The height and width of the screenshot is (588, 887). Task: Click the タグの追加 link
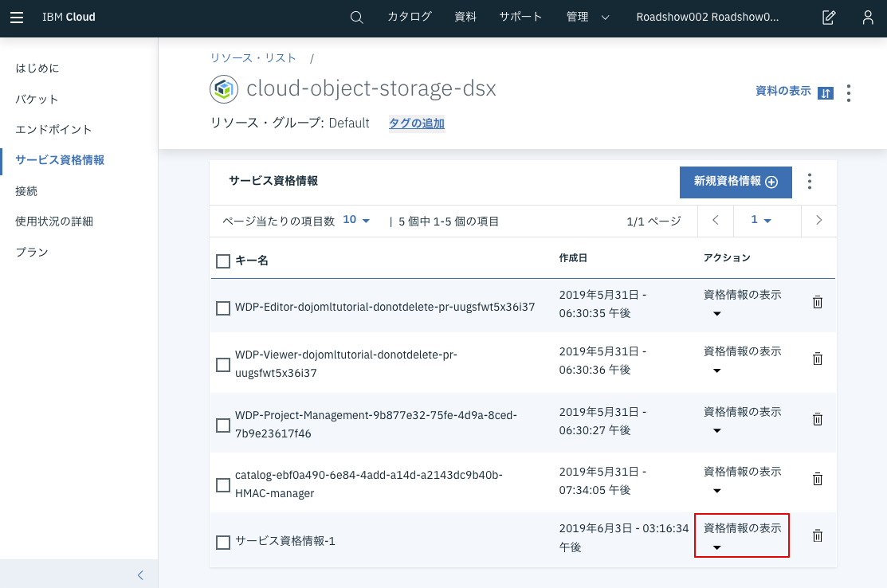416,123
